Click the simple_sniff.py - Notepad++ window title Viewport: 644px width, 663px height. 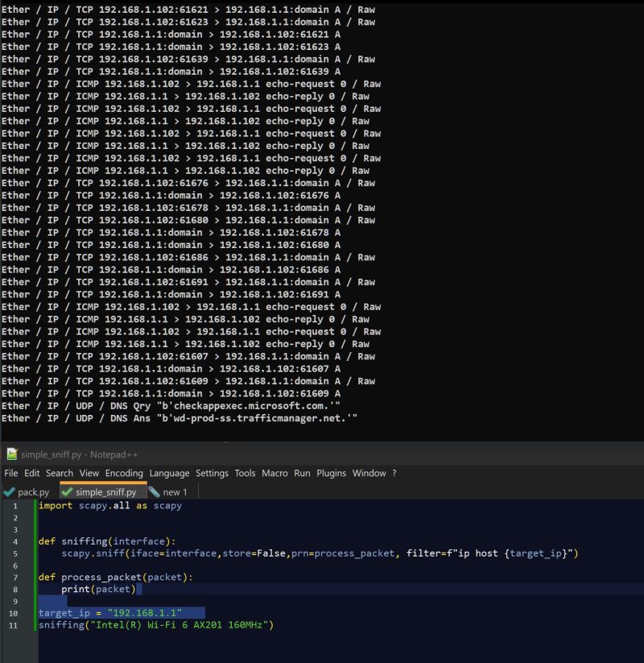pyautogui.click(x=80, y=454)
